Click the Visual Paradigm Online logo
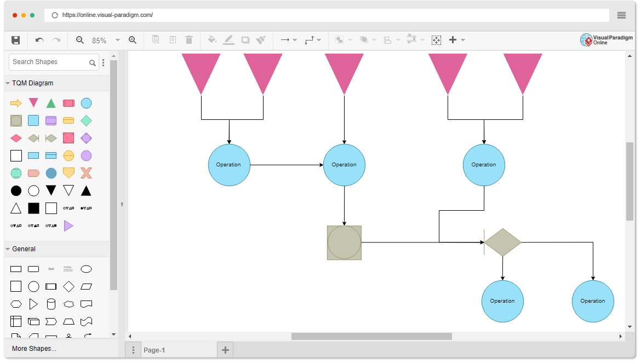 pyautogui.click(x=606, y=40)
